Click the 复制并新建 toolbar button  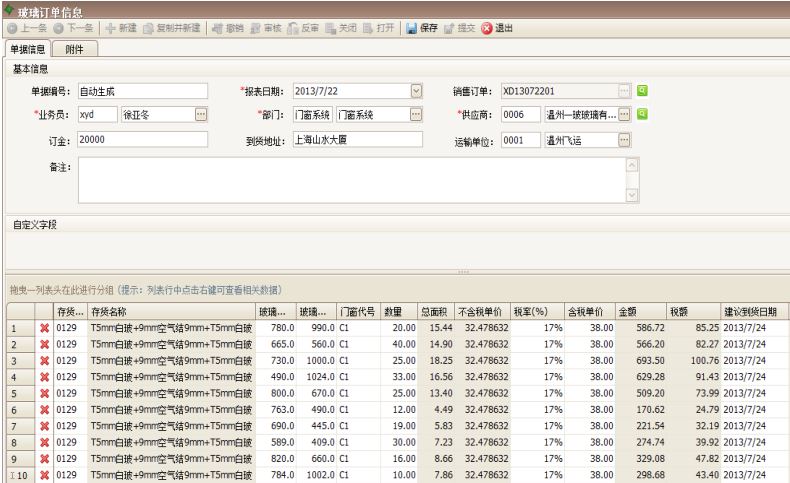point(172,28)
